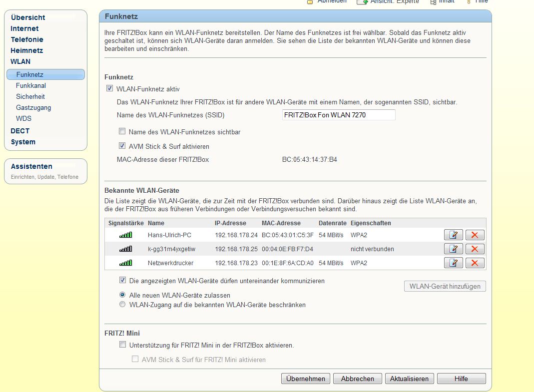Edit the Netzwerkdrucker device entry
This screenshot has height=392, width=534.
453,263
